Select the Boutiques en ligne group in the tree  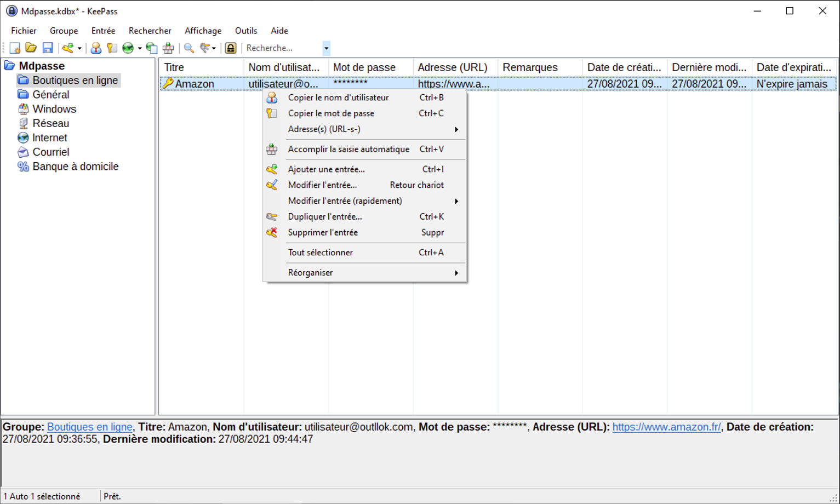pyautogui.click(x=75, y=81)
